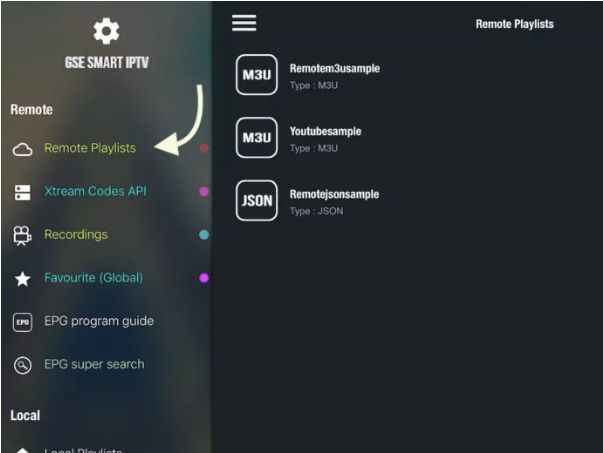This screenshot has width=603, height=453.
Task: Select the M3U icon for Remotem3usample
Action: click(x=257, y=75)
